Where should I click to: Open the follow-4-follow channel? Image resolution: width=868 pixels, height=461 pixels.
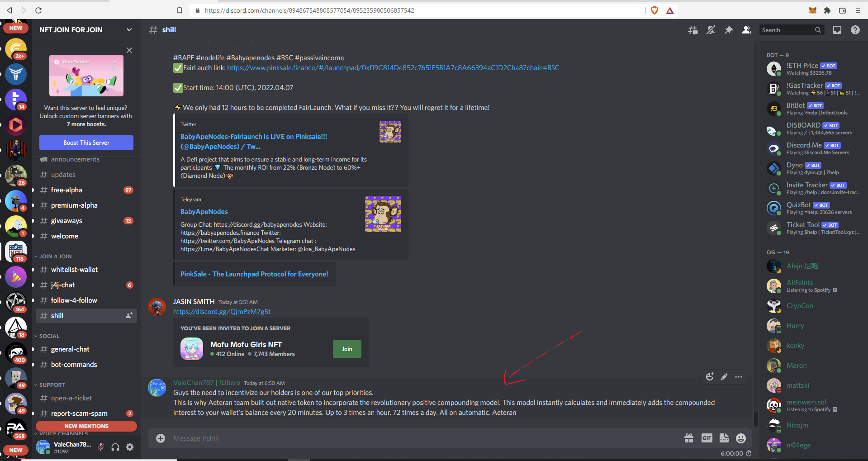86,300
